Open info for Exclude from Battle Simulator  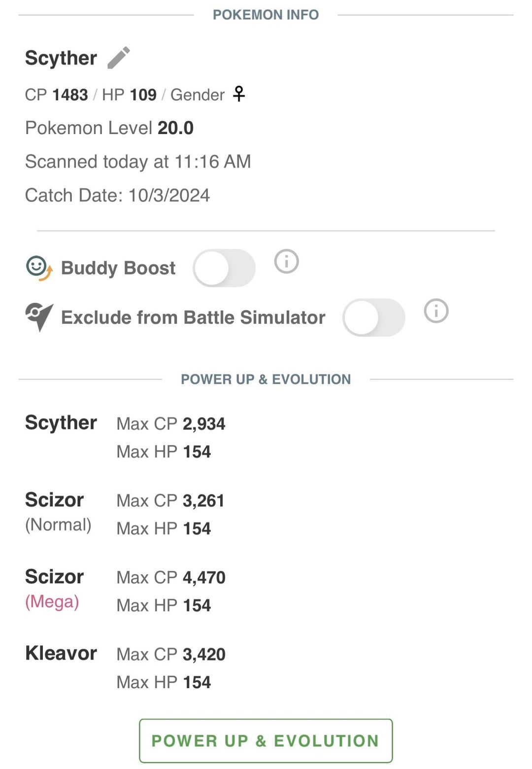pos(436,311)
